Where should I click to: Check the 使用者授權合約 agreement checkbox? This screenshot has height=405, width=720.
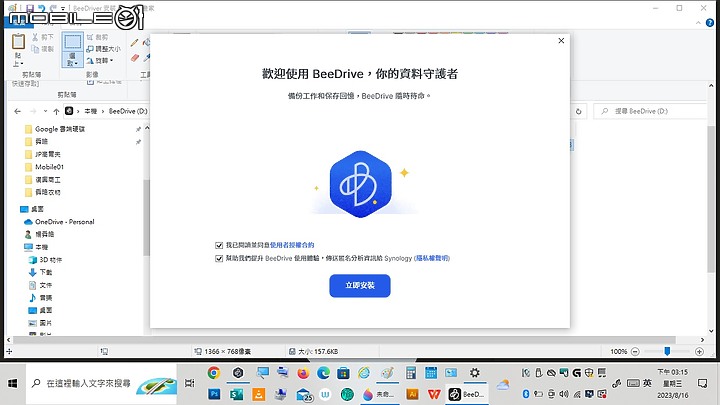[219, 245]
